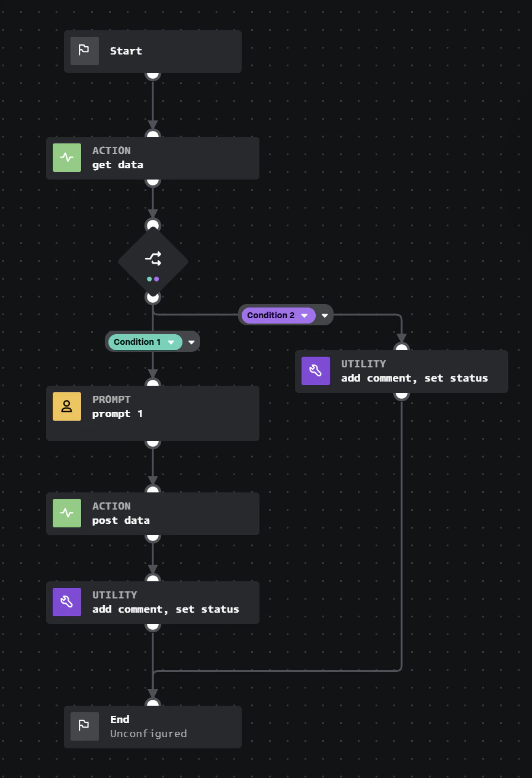Image resolution: width=532 pixels, height=778 pixels.
Task: Select the "Start" node title
Action: pos(126,51)
